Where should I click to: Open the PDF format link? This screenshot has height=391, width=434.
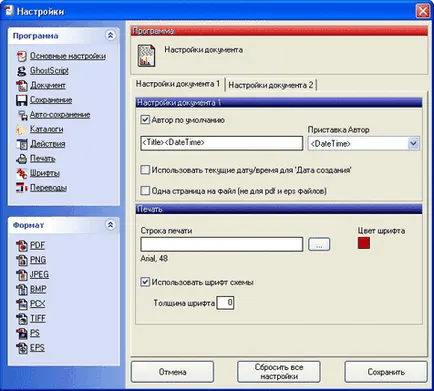coord(37,246)
